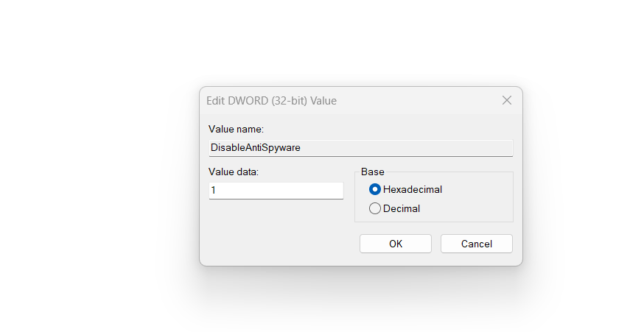Click the "Value name:" label

(231, 129)
